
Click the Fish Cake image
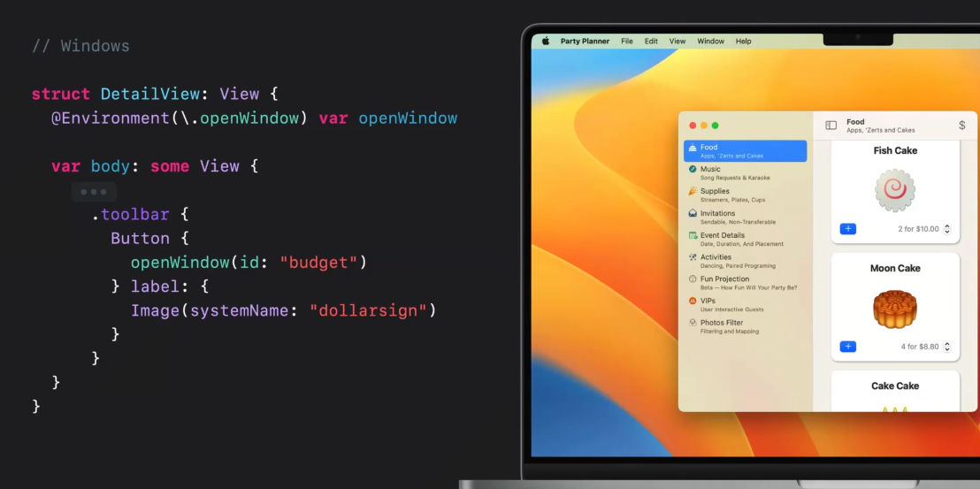(x=895, y=189)
